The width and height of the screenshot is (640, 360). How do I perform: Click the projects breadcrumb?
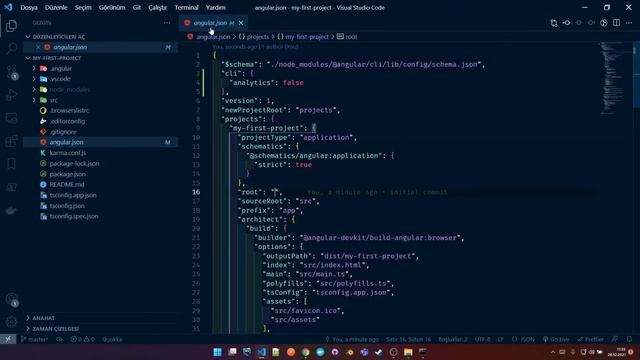[253, 37]
